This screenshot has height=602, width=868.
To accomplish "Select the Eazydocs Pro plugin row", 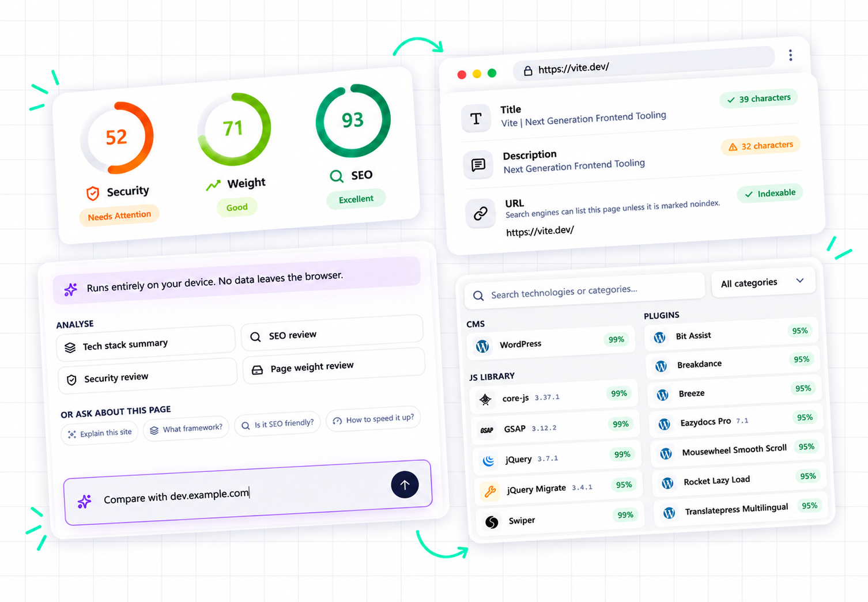I will pos(735,421).
